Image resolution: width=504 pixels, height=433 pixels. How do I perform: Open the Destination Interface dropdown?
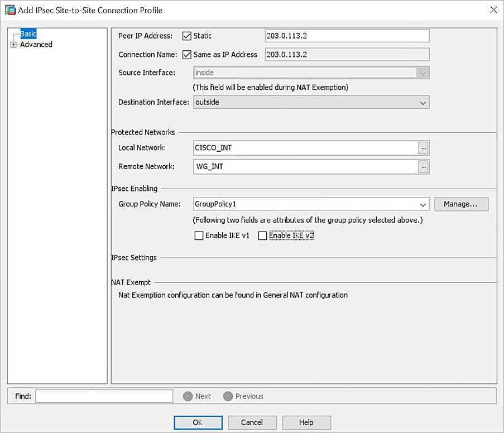[423, 102]
